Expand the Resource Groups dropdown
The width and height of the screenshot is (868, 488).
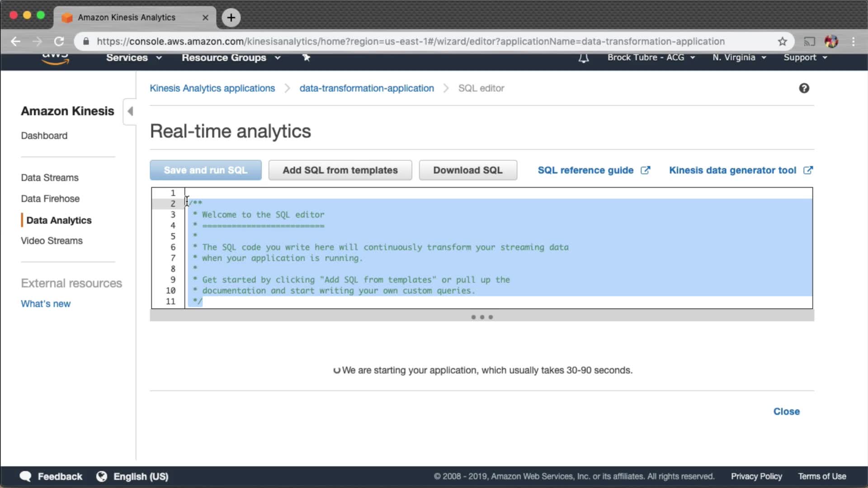231,58
